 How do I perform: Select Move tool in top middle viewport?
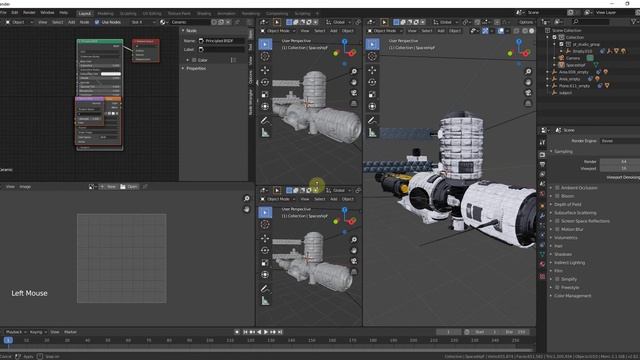click(265, 70)
